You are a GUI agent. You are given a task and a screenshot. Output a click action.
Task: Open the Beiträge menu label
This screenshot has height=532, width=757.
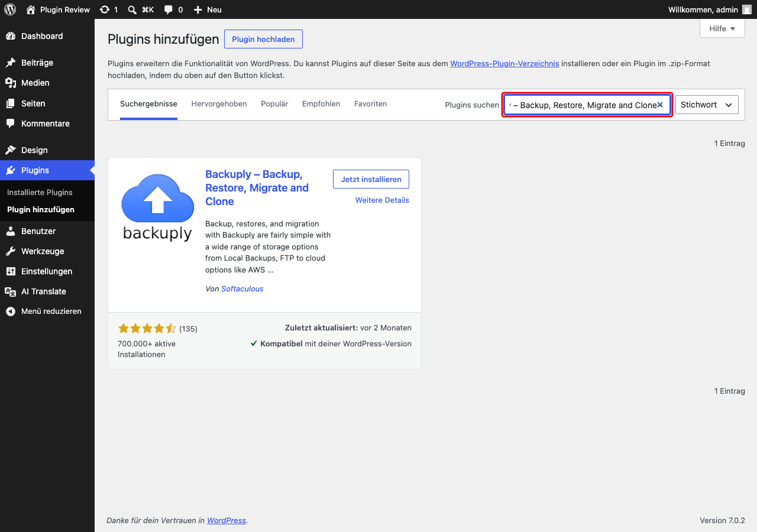[37, 63]
